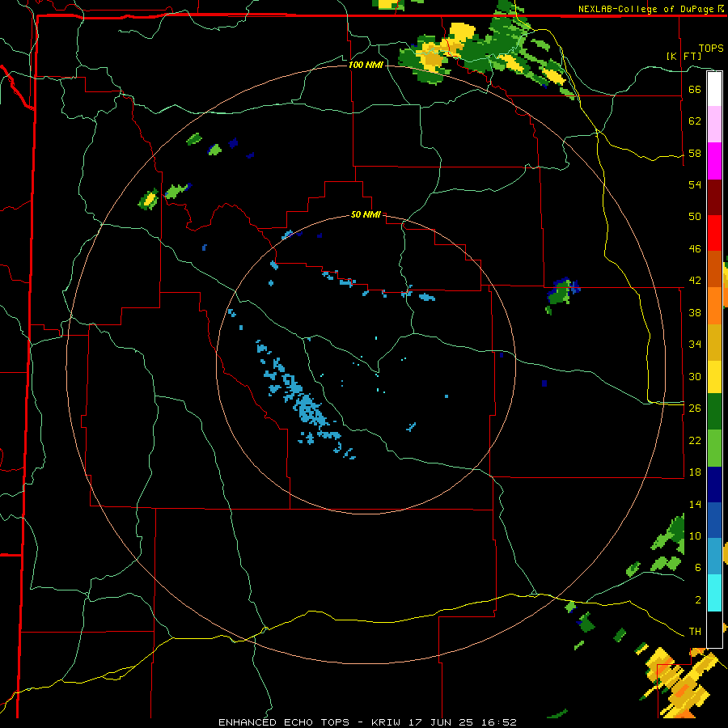728x728 pixels.
Task: Click the K FT units label
Action: coord(684,56)
